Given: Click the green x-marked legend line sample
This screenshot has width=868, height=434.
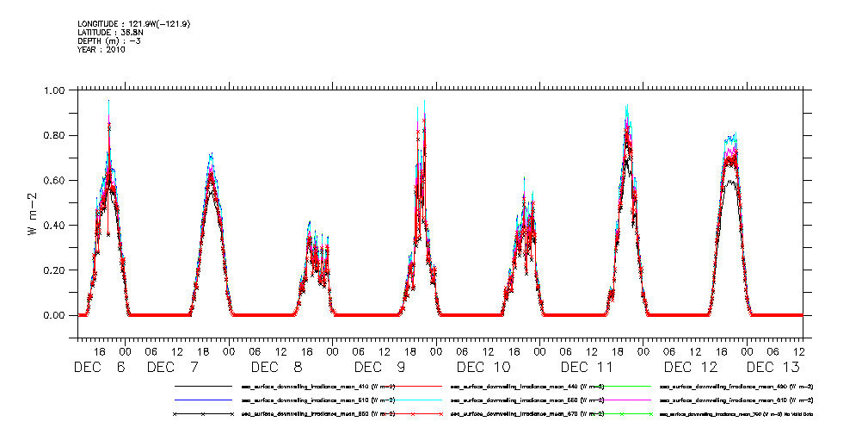Looking at the screenshot, I should coord(622,414).
